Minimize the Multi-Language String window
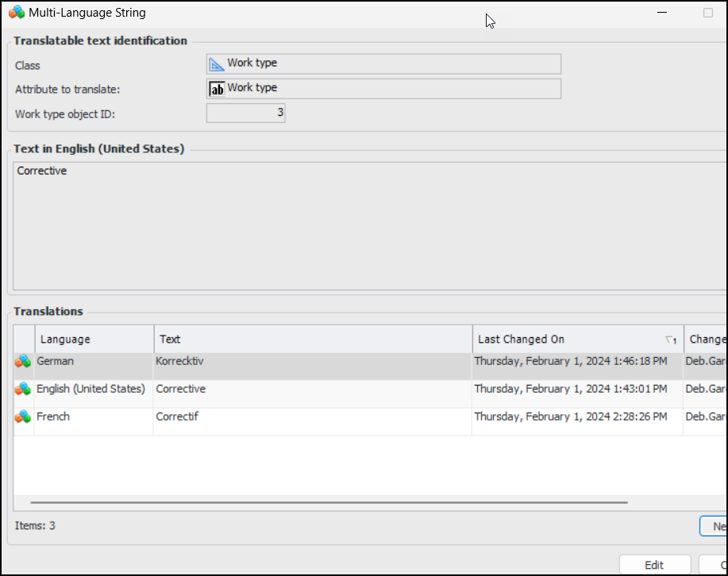The height and width of the screenshot is (576, 728). (x=662, y=13)
